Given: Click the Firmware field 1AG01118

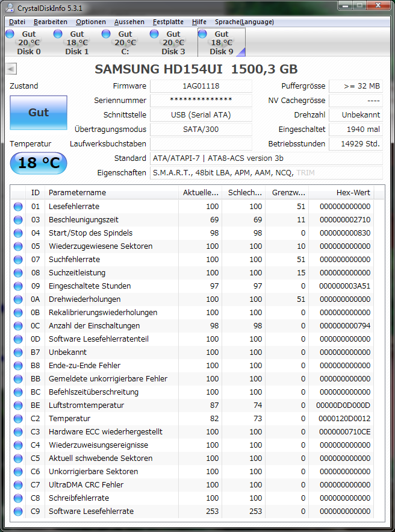Looking at the screenshot, I should click(201, 86).
